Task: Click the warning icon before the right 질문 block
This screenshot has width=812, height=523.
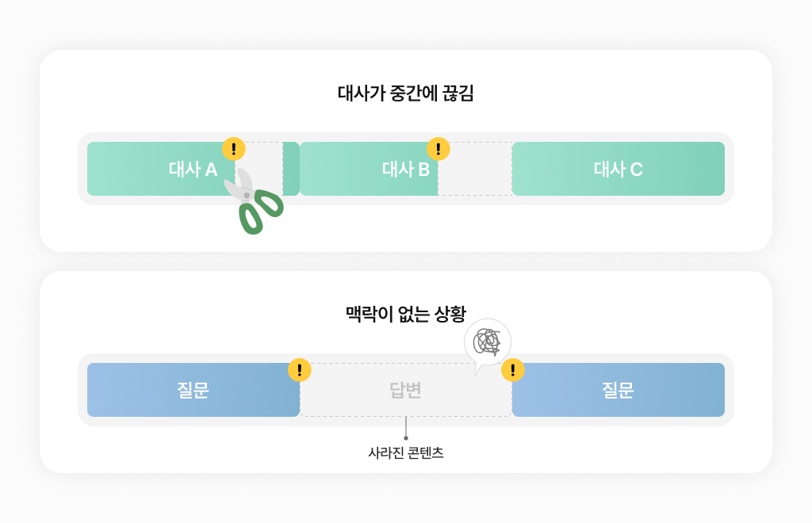Action: [x=512, y=370]
